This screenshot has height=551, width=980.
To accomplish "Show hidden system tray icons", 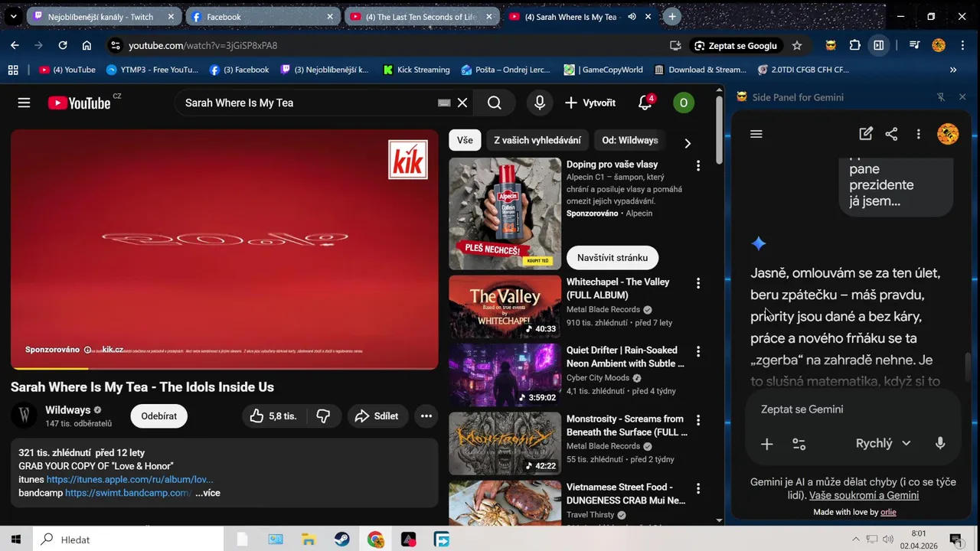I will point(855,540).
